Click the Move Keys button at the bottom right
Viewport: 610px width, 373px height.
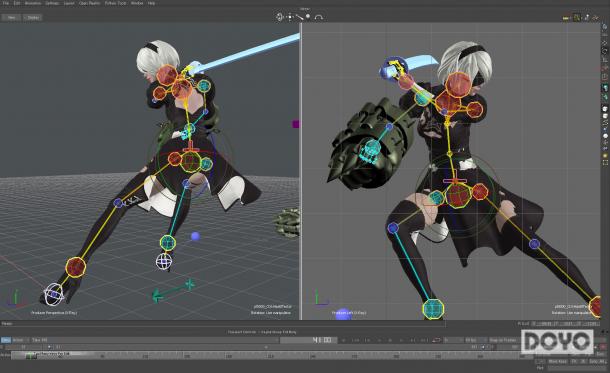point(558,361)
